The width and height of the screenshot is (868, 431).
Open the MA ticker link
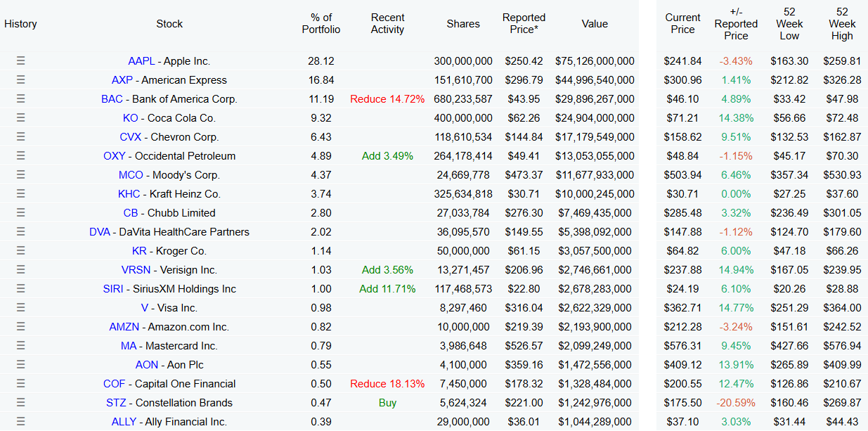pyautogui.click(x=129, y=346)
